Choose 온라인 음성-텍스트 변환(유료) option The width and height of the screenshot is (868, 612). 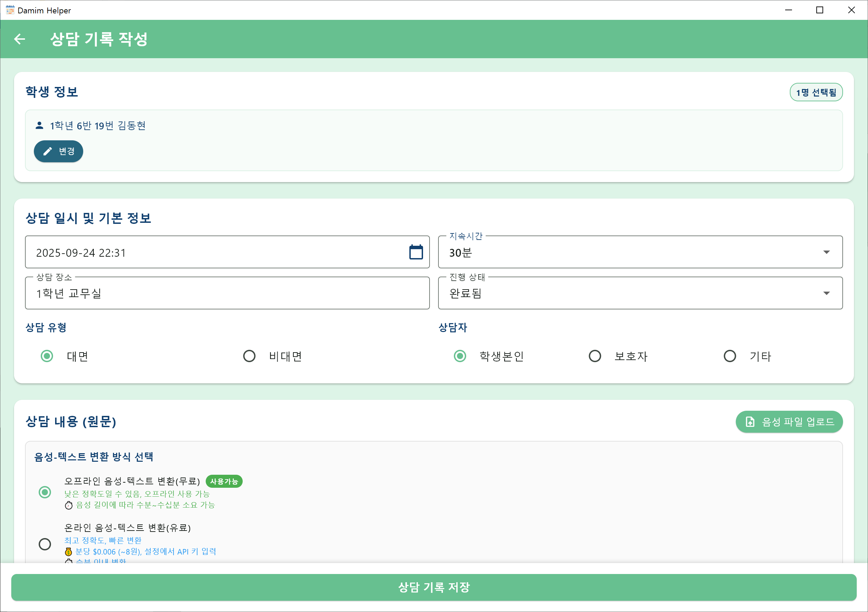(45, 544)
